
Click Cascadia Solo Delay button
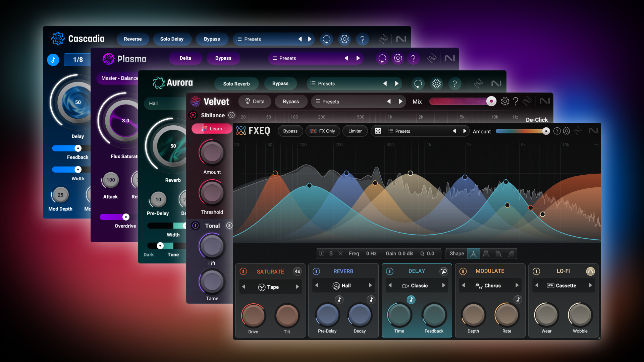coord(172,39)
